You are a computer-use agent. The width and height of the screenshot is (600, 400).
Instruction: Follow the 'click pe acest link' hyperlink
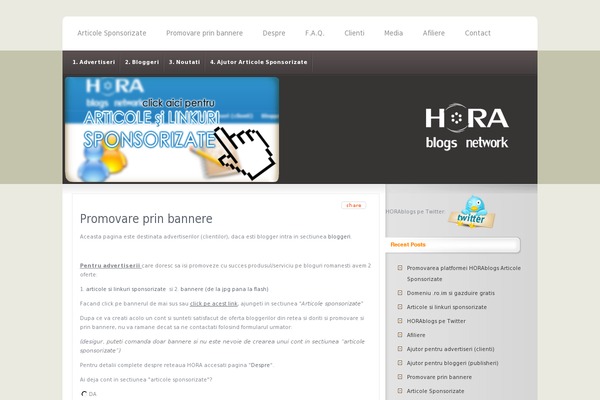pyautogui.click(x=214, y=304)
